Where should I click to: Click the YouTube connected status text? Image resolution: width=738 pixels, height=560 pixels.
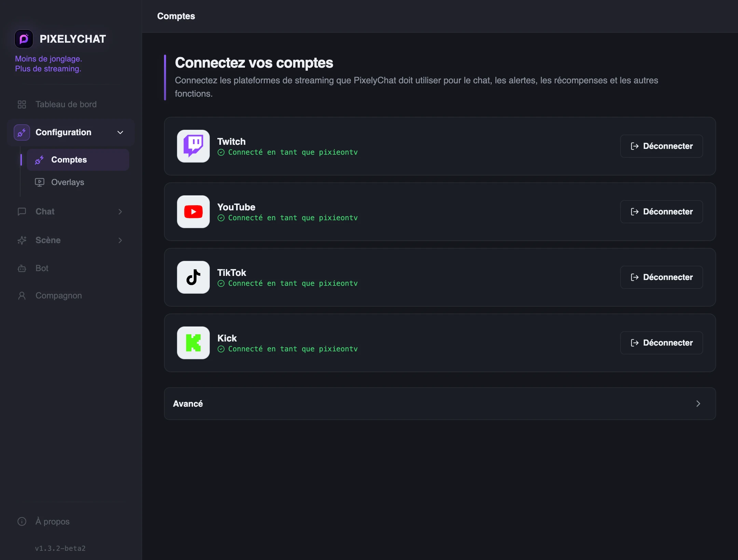click(x=293, y=218)
